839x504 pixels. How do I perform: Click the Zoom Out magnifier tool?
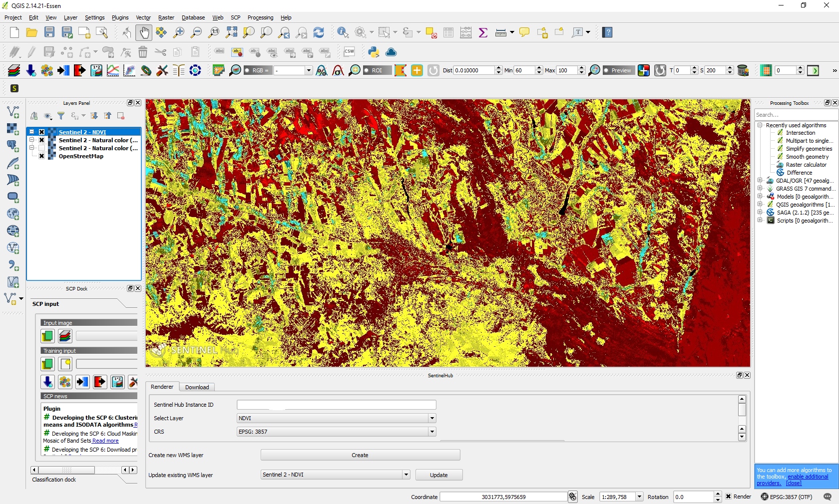[196, 33]
